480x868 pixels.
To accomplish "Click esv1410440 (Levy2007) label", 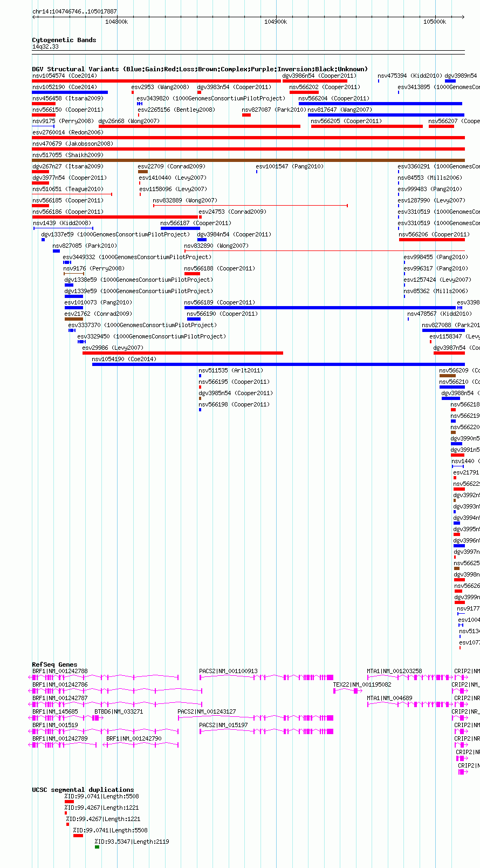I will (x=173, y=178).
